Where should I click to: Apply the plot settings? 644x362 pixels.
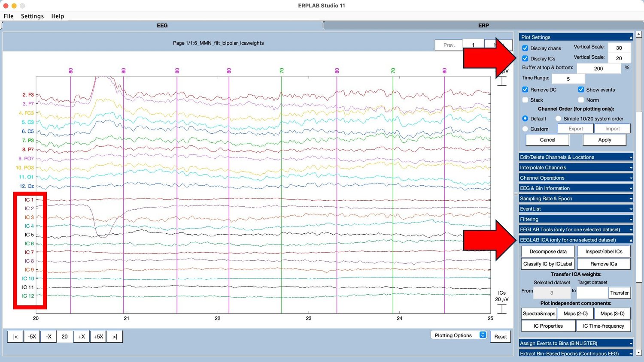click(604, 140)
